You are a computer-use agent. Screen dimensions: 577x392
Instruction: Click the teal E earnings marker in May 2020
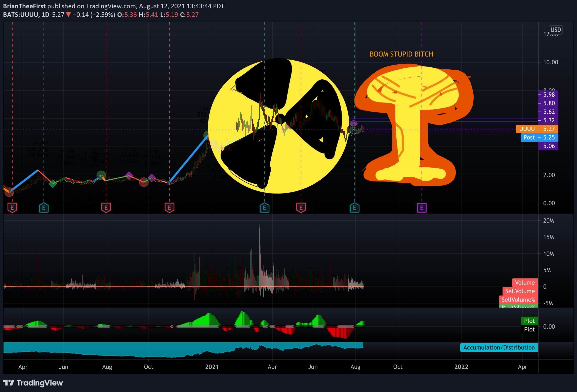(44, 208)
